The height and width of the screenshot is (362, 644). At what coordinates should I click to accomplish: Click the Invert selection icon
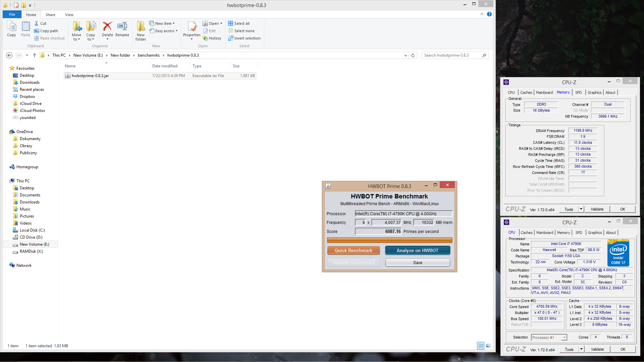click(x=231, y=38)
